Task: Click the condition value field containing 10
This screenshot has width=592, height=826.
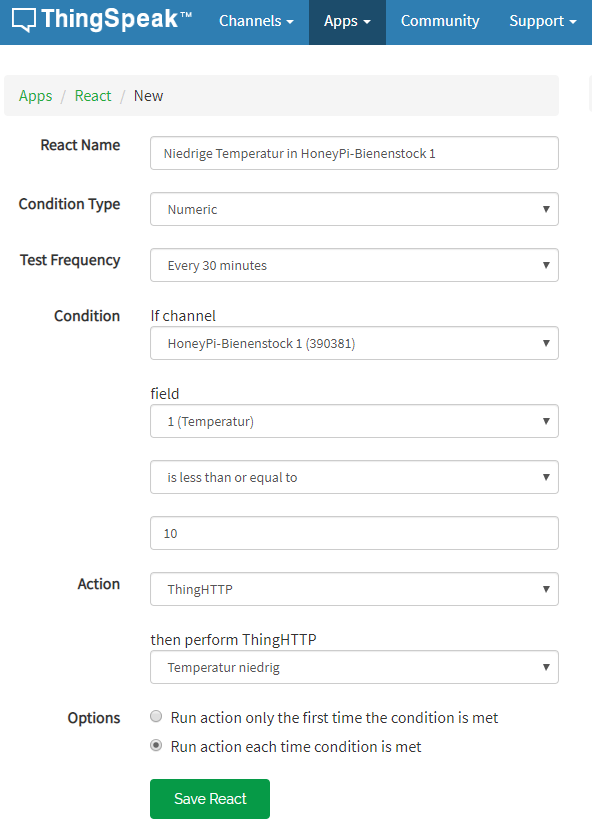Action: (x=354, y=533)
